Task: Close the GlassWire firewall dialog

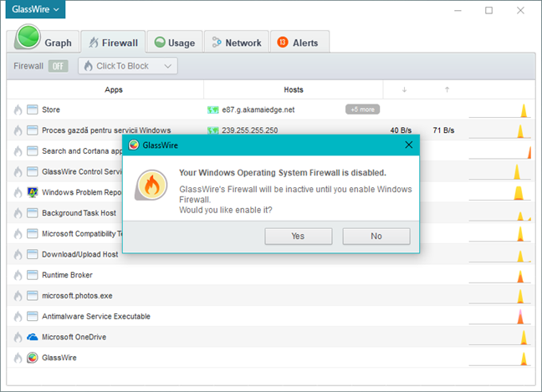Action: (x=408, y=145)
